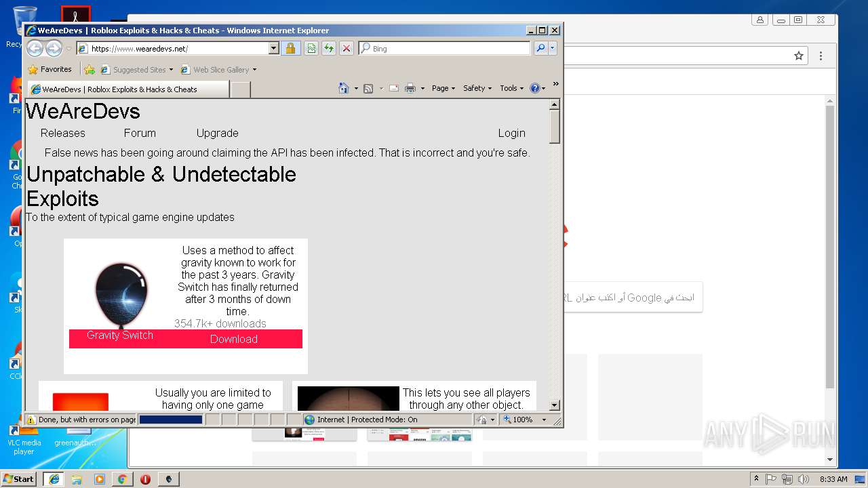Click the Action Center flag tray icon
Image resolution: width=868 pixels, height=488 pixels.
pyautogui.click(x=771, y=479)
